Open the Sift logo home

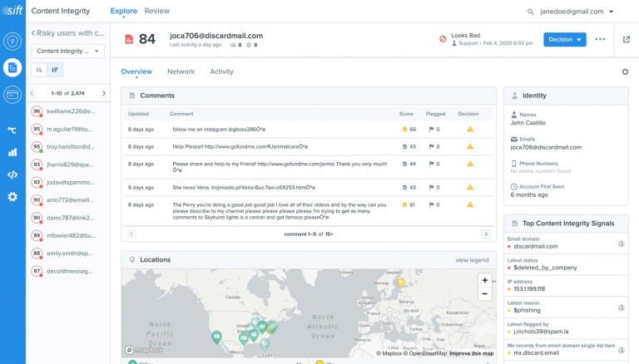tap(12, 10)
